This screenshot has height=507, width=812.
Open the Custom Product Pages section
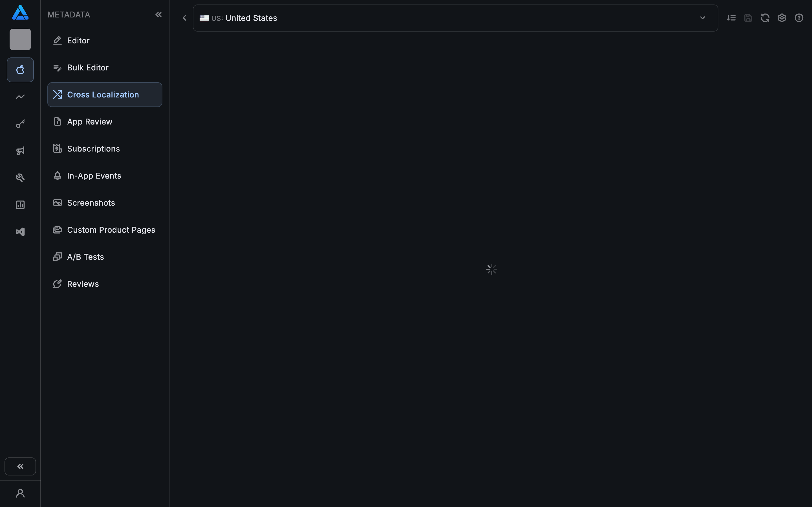tap(111, 229)
